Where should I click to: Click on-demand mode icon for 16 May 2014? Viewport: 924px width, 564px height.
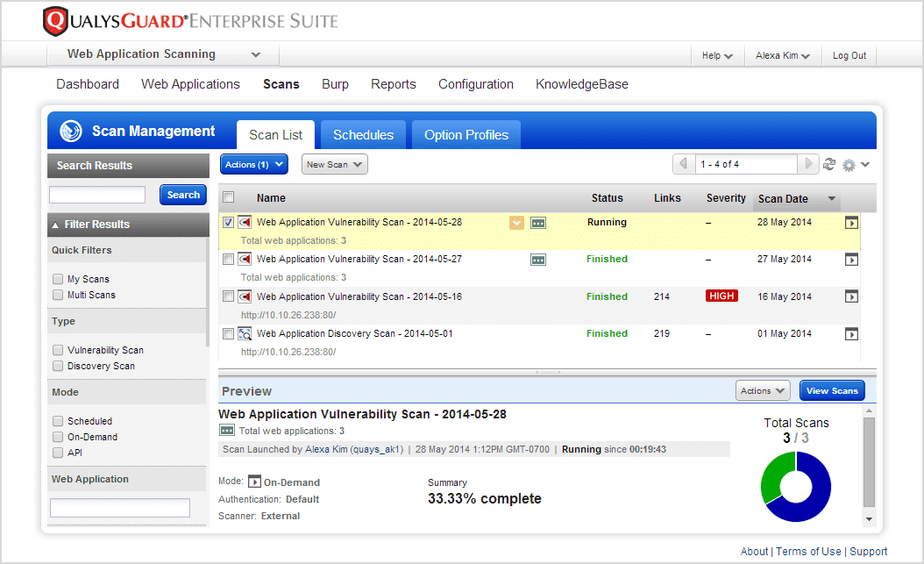851,296
